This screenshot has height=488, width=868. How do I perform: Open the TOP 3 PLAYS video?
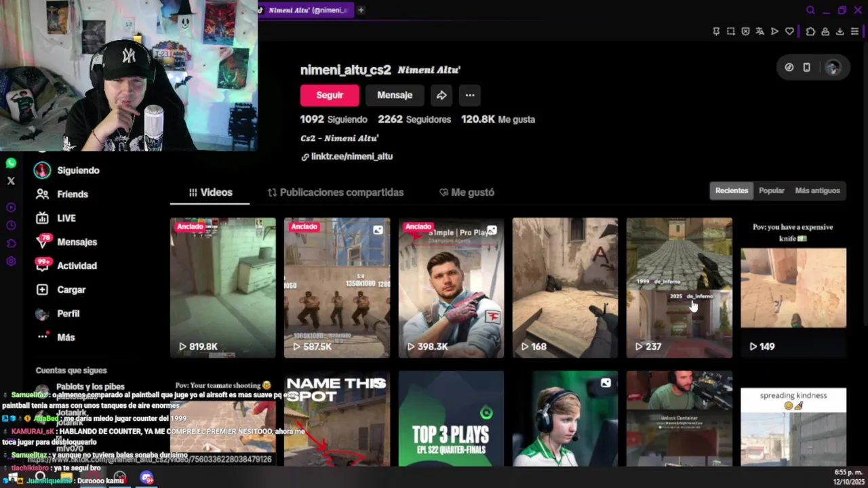click(451, 418)
